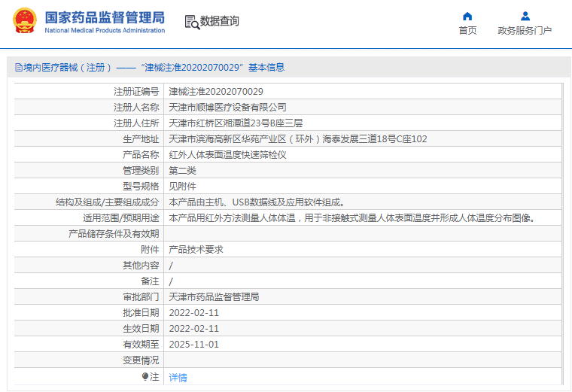Viewport: 572px width, 392px height.
Task: Click the 其他内容 label
Action: (x=141, y=266)
